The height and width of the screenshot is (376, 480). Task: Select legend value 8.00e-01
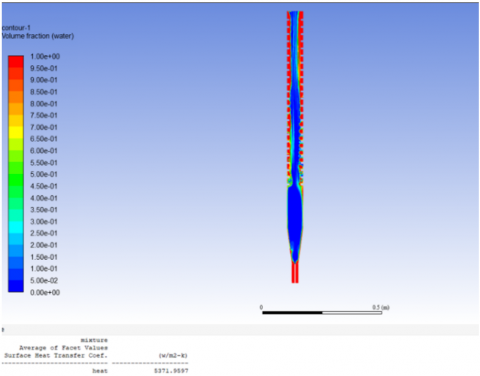click(44, 104)
